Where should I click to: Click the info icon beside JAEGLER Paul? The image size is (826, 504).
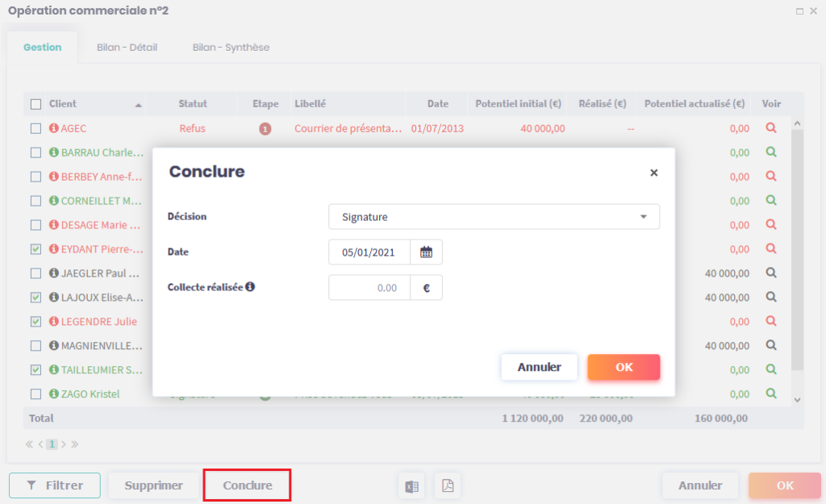(54, 273)
